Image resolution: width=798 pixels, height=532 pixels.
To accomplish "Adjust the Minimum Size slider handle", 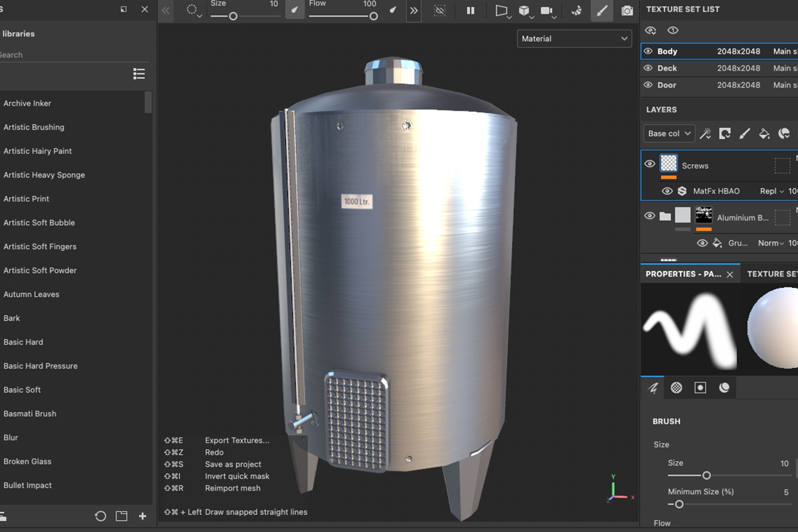I will click(x=679, y=504).
